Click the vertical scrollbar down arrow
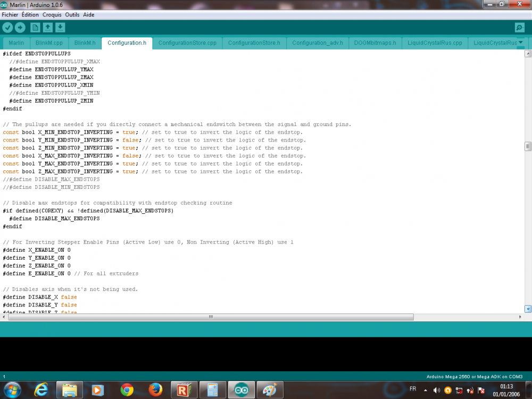 coord(528,309)
